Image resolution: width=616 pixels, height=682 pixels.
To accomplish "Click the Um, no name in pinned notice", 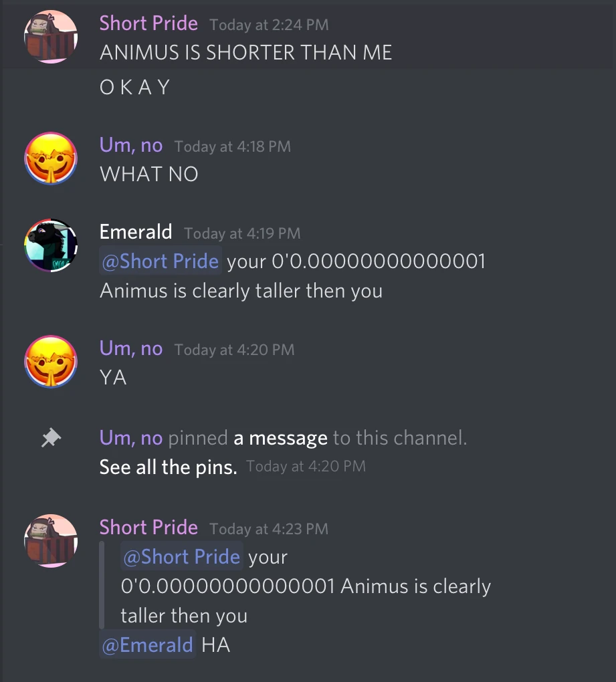I will [131, 438].
